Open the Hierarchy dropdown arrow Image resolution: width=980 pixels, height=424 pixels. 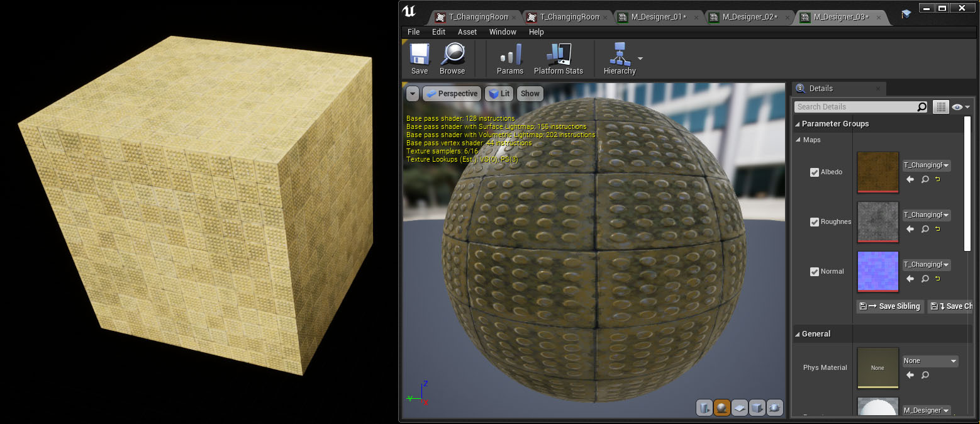(x=640, y=59)
